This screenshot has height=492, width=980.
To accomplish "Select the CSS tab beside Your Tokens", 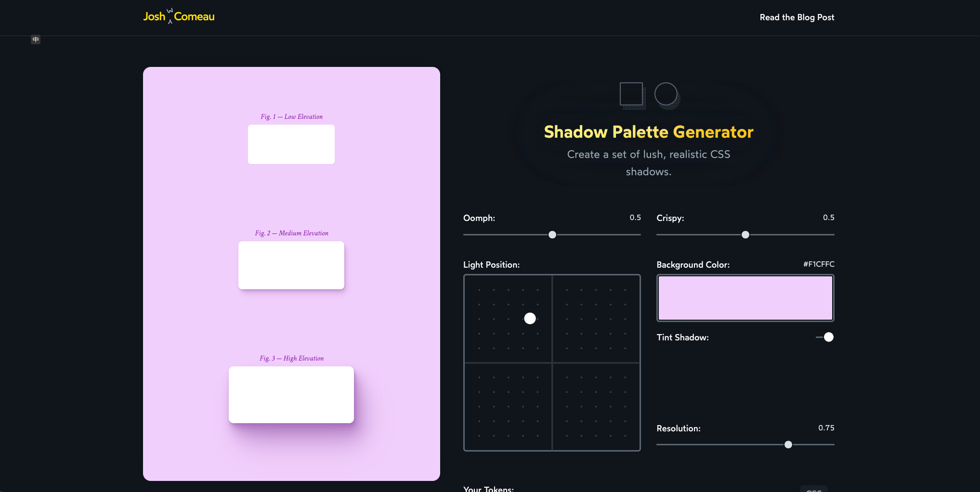I will tap(814, 490).
